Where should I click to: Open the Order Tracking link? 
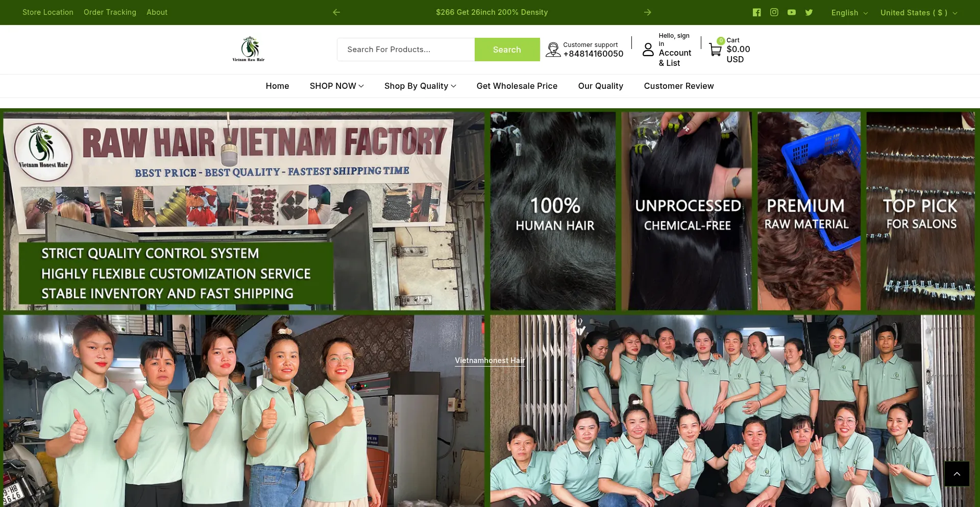[110, 12]
